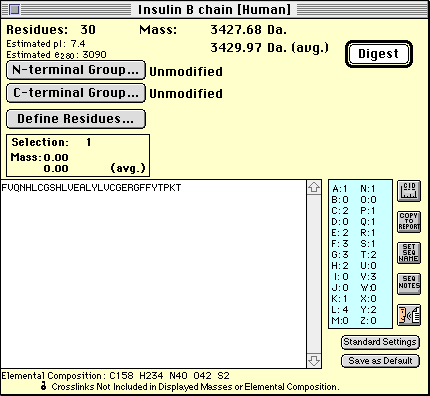
Task: Click the M:0 composition entry
Action: [340, 321]
